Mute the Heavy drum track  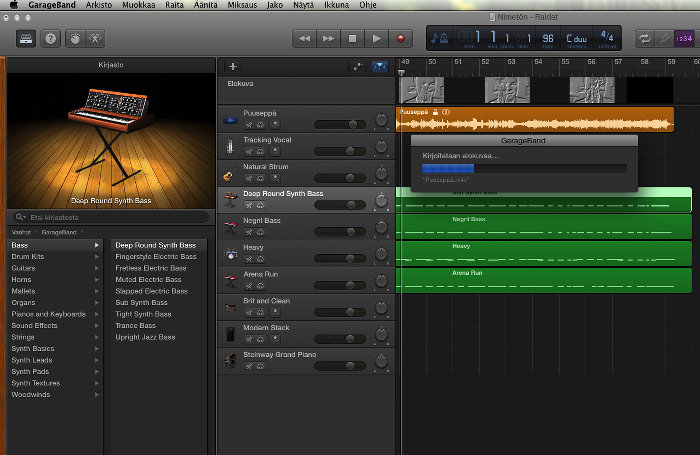(x=249, y=259)
